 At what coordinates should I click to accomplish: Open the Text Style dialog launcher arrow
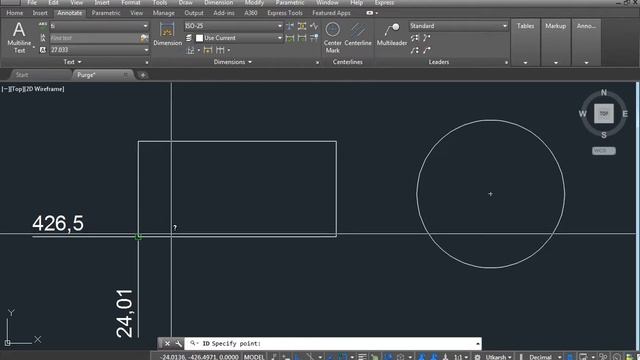tap(147, 62)
